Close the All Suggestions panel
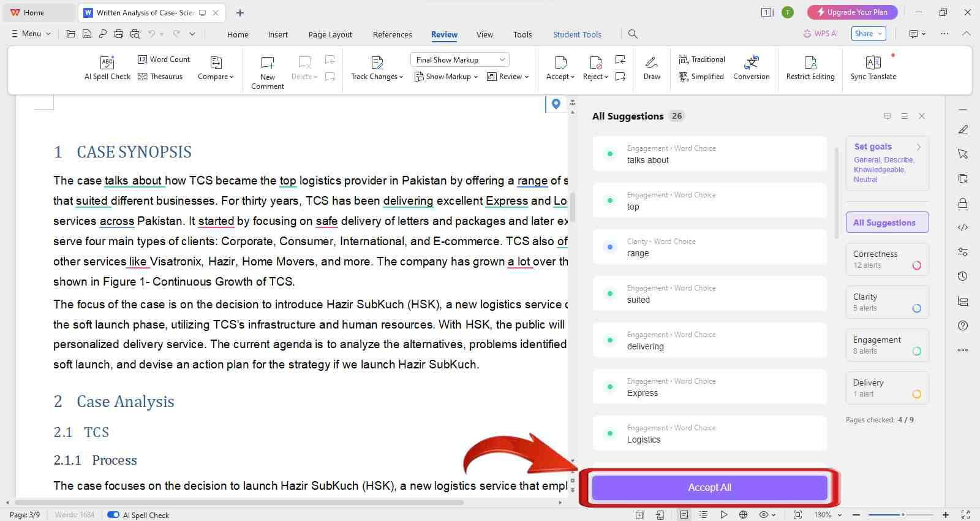 click(922, 116)
